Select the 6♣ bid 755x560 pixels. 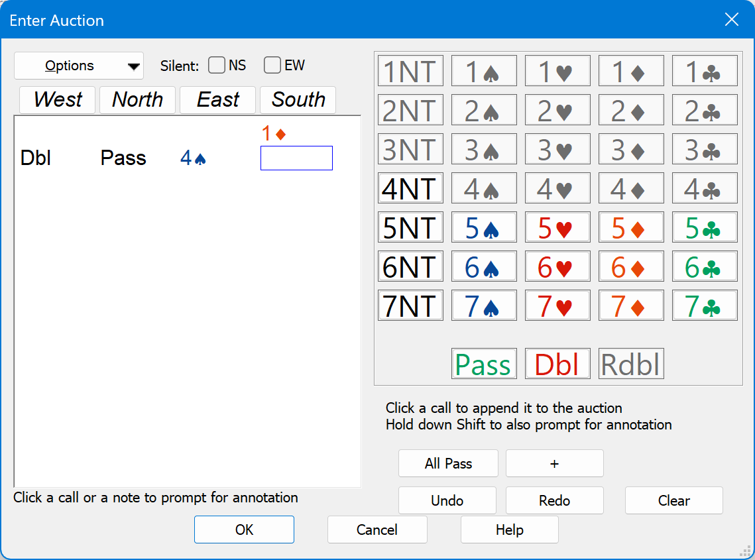[x=705, y=266]
